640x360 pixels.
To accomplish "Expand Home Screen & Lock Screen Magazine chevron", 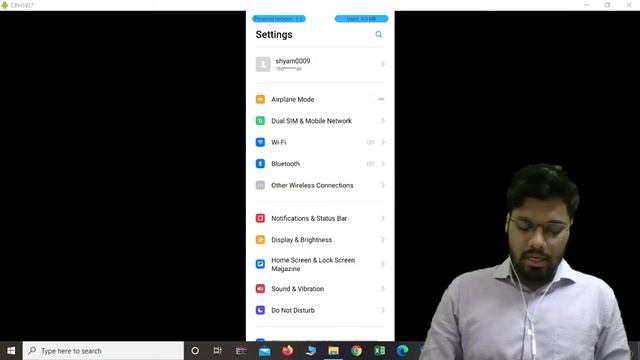I will tap(382, 264).
